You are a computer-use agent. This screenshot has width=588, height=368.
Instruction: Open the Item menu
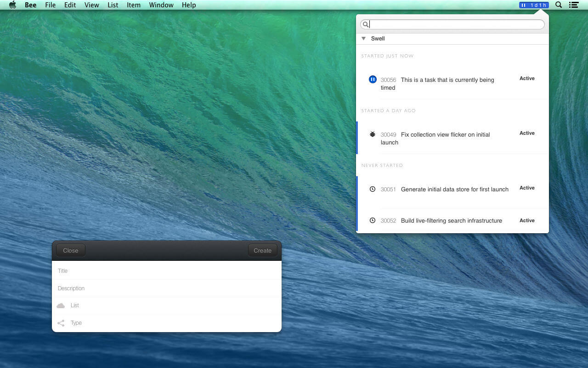134,5
